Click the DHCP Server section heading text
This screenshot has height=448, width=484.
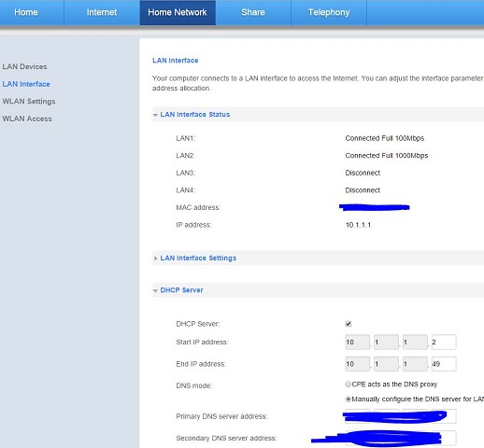pyautogui.click(x=181, y=290)
